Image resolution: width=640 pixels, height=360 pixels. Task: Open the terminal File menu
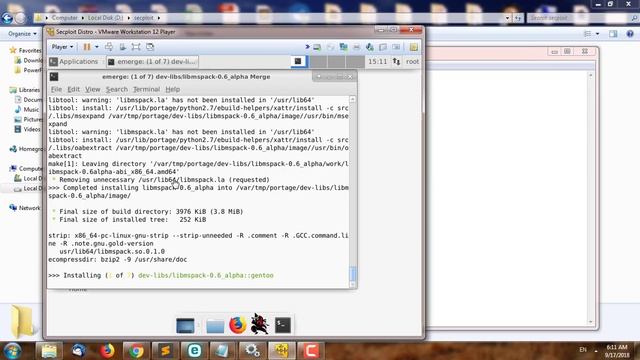pos(56,89)
